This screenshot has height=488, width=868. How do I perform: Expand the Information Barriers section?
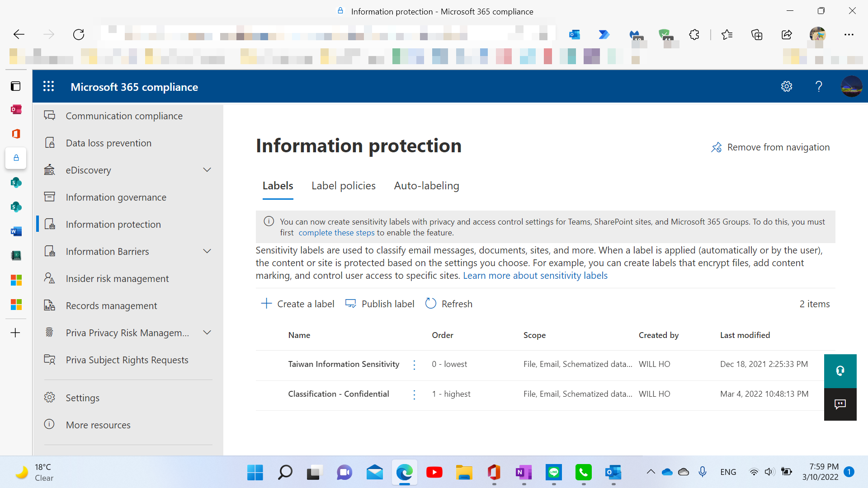(207, 251)
